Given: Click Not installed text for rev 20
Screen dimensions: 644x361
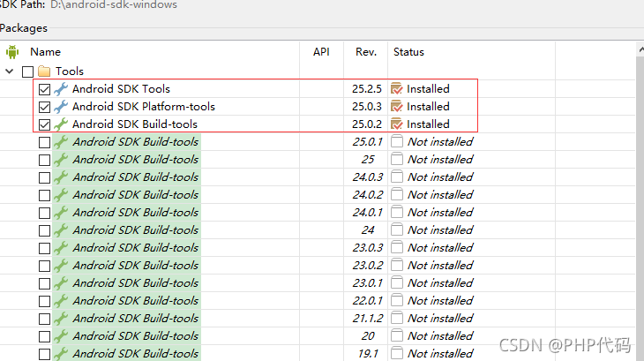Looking at the screenshot, I should pos(440,336).
